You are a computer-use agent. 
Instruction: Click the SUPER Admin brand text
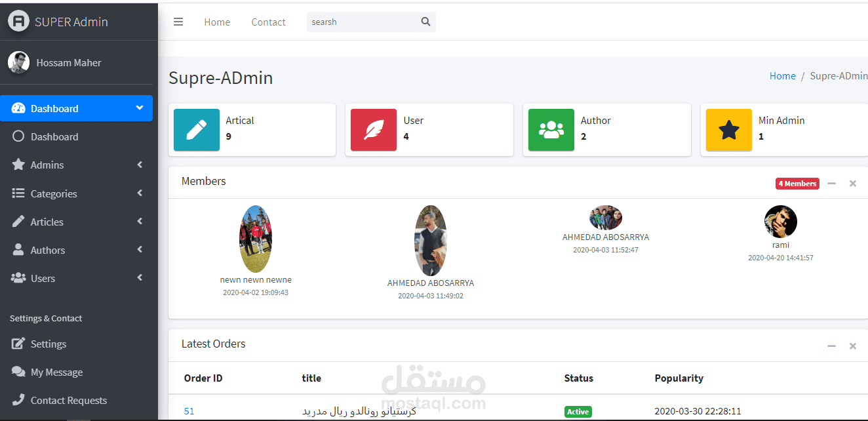pyautogui.click(x=71, y=22)
